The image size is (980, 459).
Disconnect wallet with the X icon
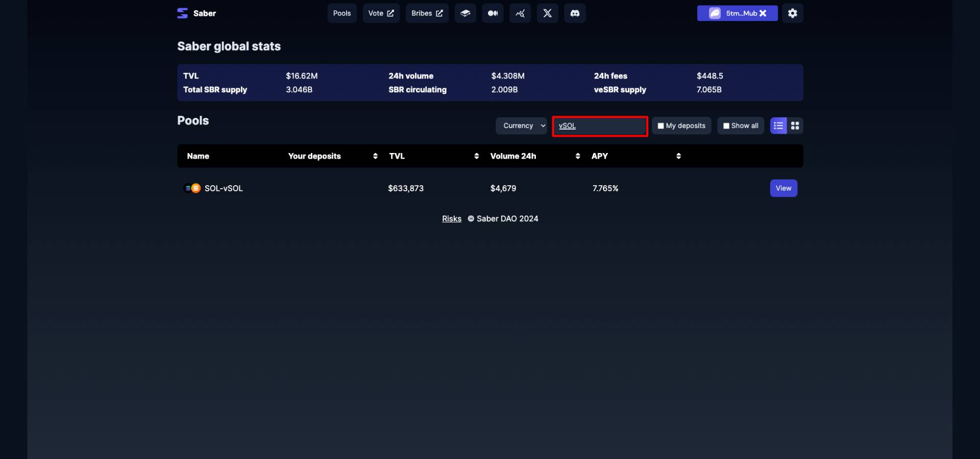point(763,13)
